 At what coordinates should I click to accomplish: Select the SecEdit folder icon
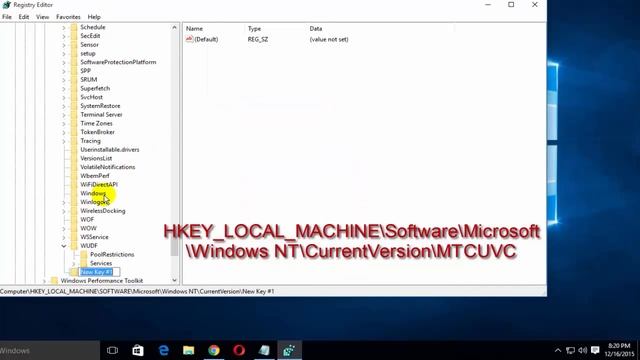coord(74,36)
